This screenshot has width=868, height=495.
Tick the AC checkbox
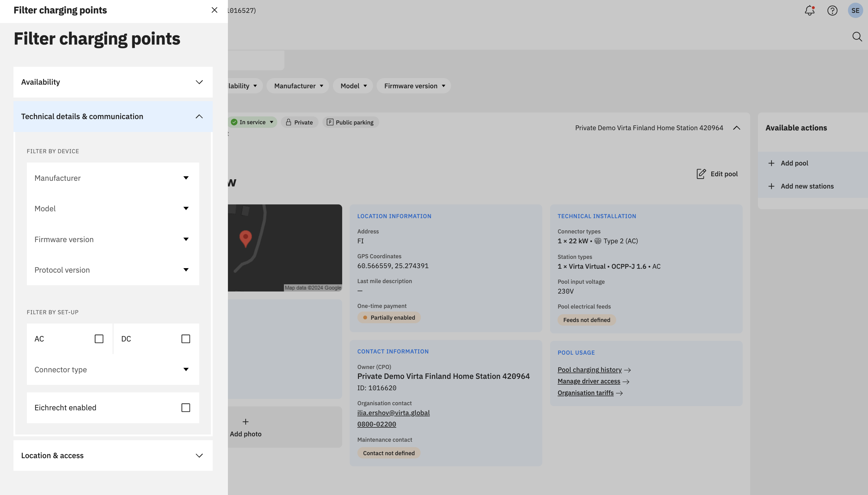click(x=99, y=339)
